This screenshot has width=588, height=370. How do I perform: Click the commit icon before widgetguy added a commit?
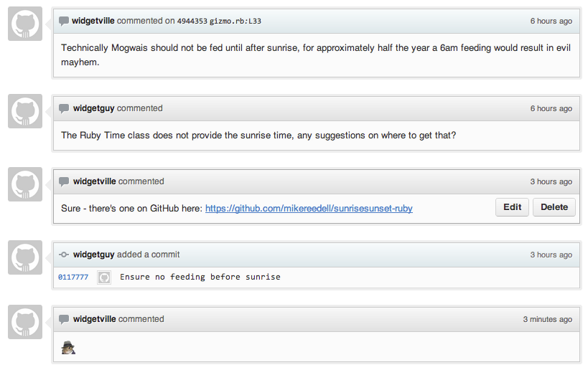64,255
